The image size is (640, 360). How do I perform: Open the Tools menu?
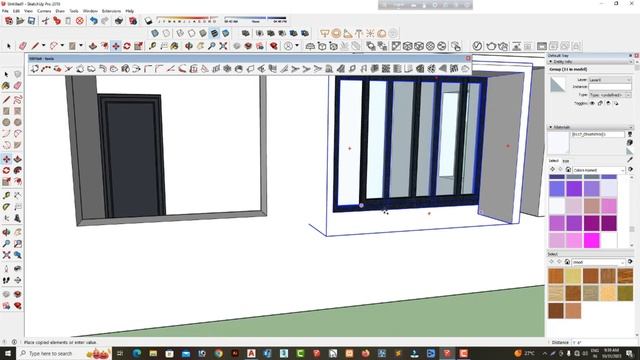pyautogui.click(x=74, y=11)
